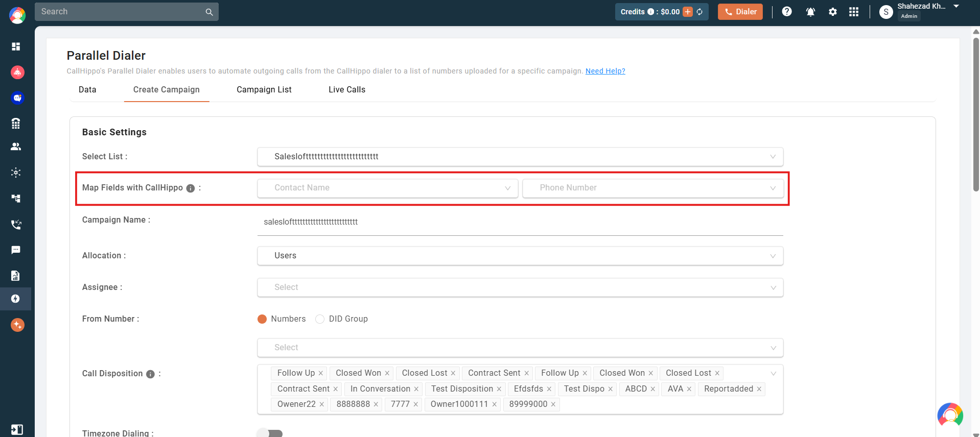Image resolution: width=980 pixels, height=437 pixels.
Task: Remove the 7777 disposition tag
Action: (415, 405)
